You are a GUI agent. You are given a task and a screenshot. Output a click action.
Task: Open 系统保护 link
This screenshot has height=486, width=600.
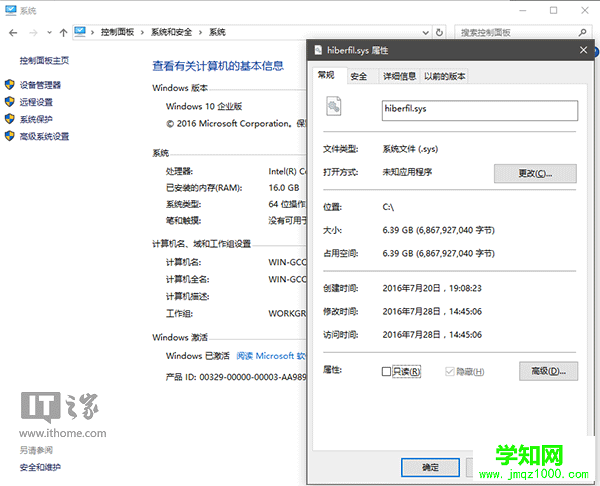(36, 119)
